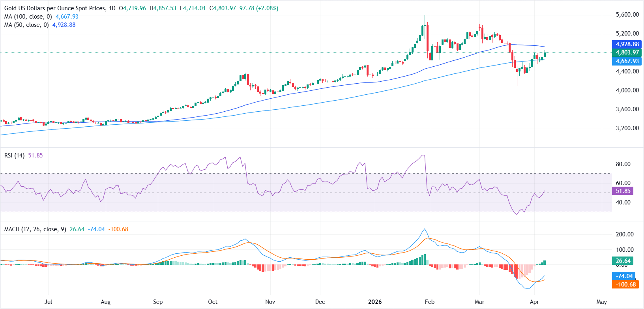The height and width of the screenshot is (309, 644).
Task: Select the MA (50, close, 0) indicator label
Action: 26,25
